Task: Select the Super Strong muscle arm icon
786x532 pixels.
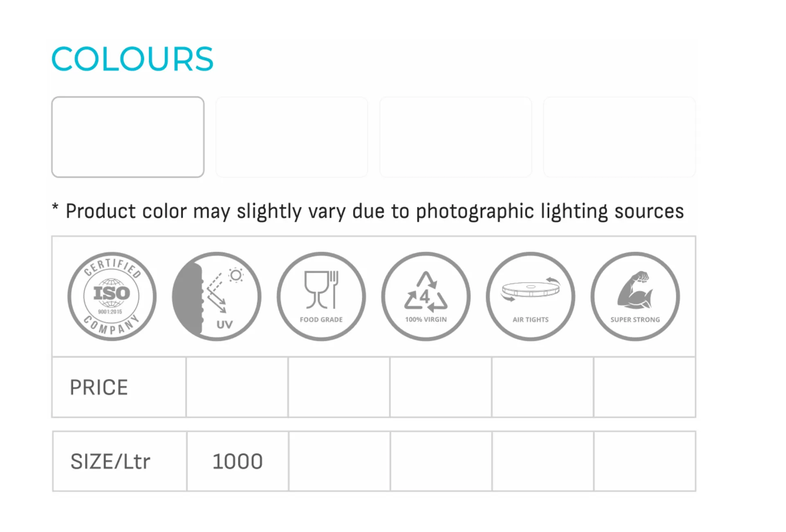Action: pos(635,296)
